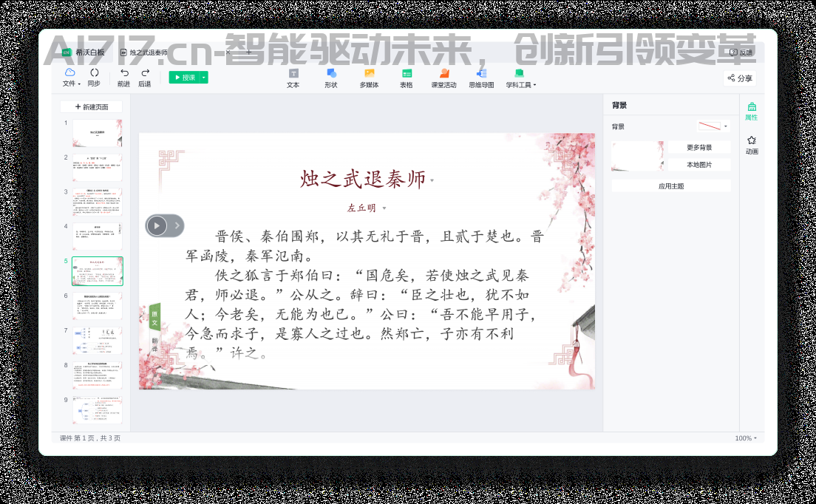The height and width of the screenshot is (504, 816).
Task: Click the author name 左丘明
Action: tap(361, 208)
